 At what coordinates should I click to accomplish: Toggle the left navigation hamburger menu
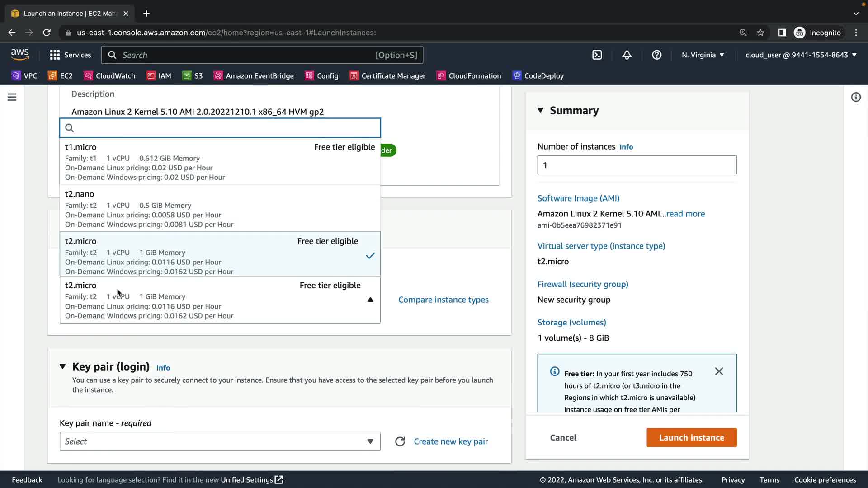12,97
